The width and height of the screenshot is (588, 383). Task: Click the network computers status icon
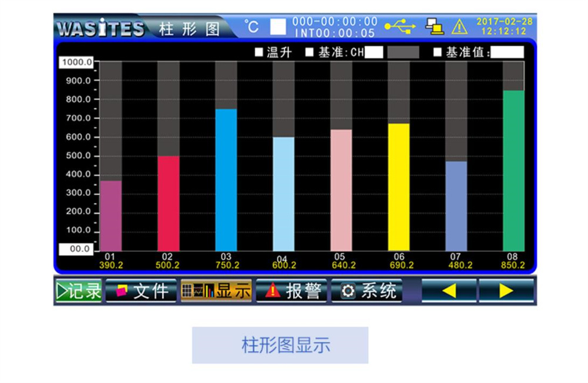[x=435, y=26]
